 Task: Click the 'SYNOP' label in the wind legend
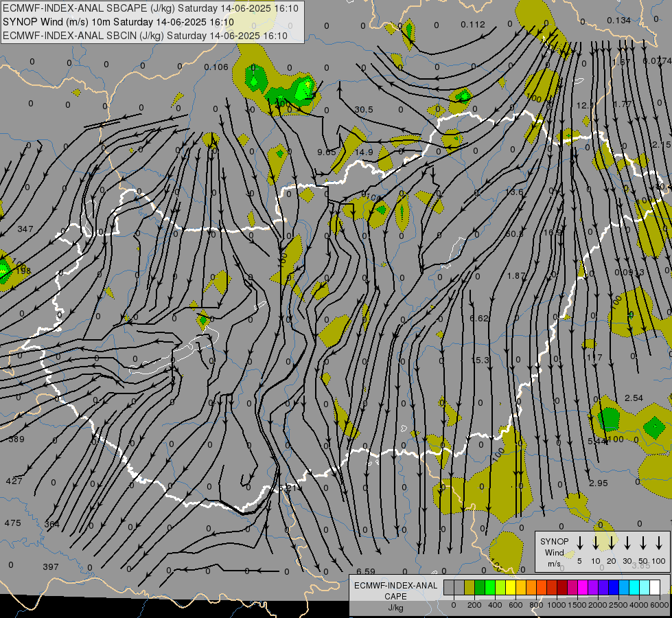tap(554, 542)
